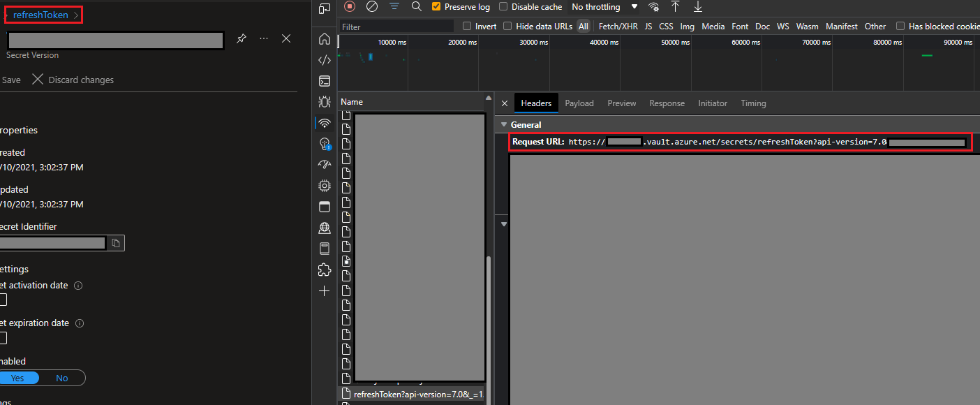Screen dimensions: 980x405
Task: Filter requests by Media type
Action: [713, 27]
